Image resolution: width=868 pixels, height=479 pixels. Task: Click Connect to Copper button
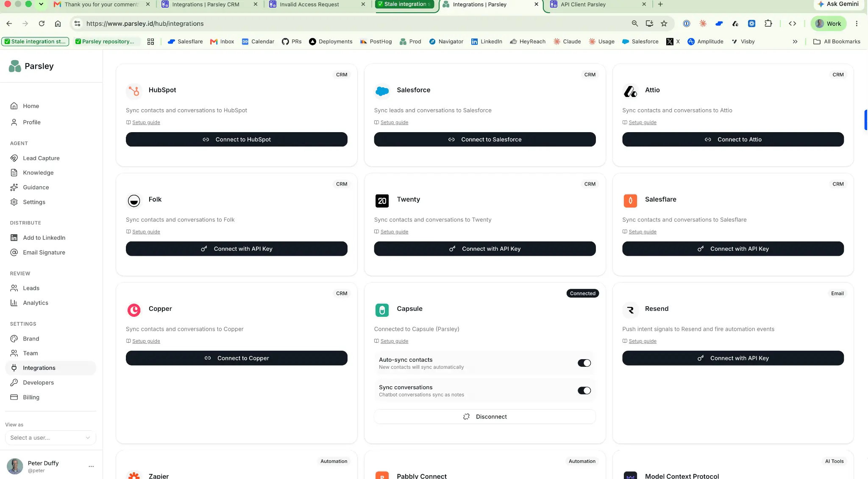[x=236, y=358]
